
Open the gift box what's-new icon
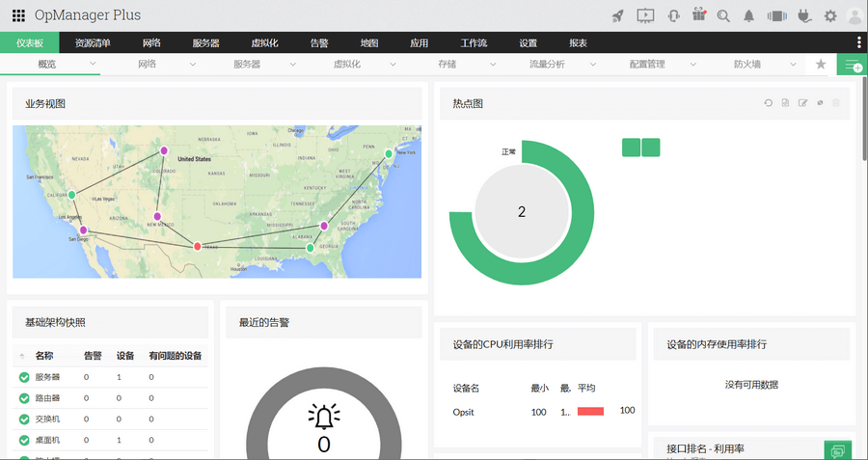pyautogui.click(x=699, y=14)
